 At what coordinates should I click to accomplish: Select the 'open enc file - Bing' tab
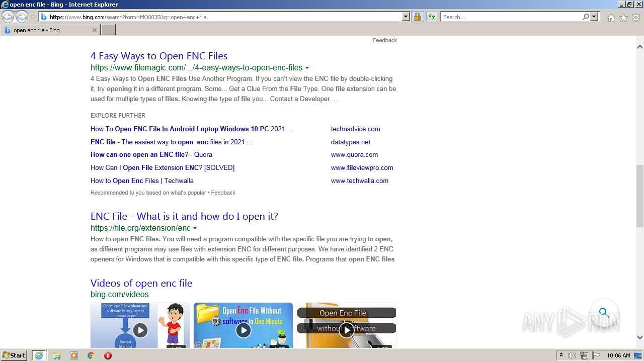[49, 30]
